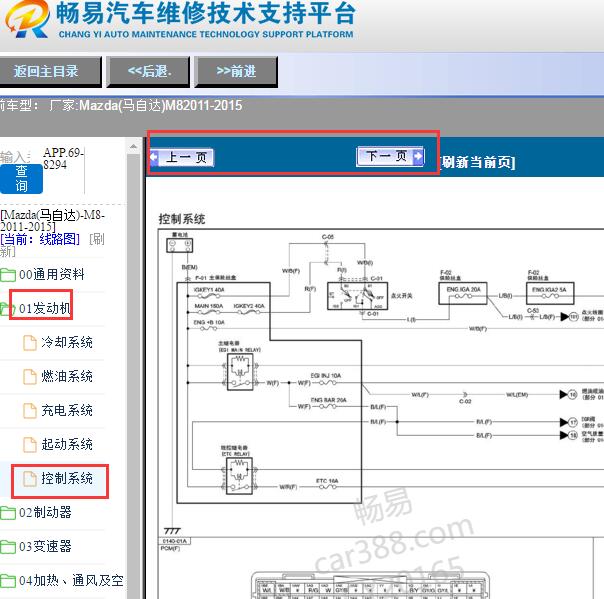Click folder icon beside 00通用资料

pos(8,275)
